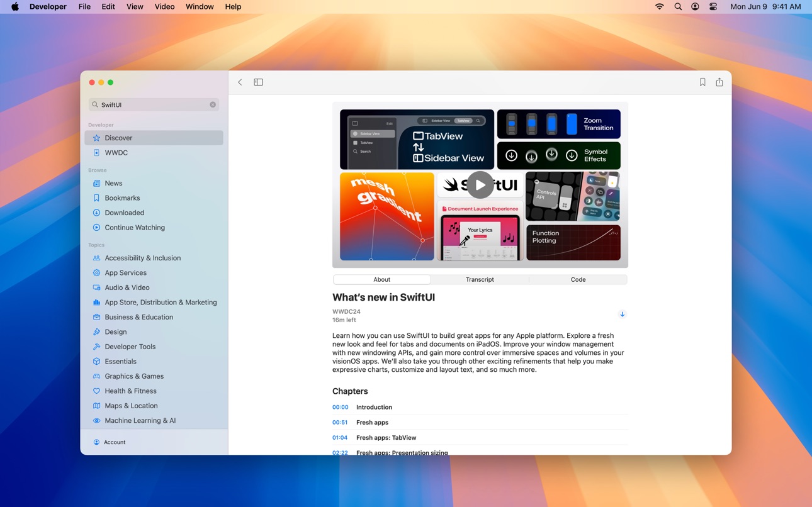
Task: Switch to the About tab
Action: [381, 279]
